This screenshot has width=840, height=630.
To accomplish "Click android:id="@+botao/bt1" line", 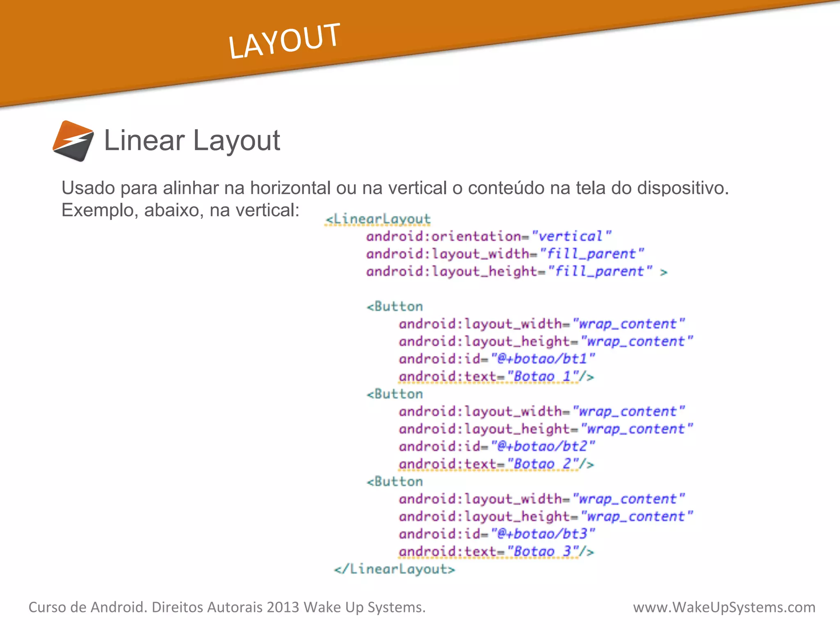I will pos(497,359).
